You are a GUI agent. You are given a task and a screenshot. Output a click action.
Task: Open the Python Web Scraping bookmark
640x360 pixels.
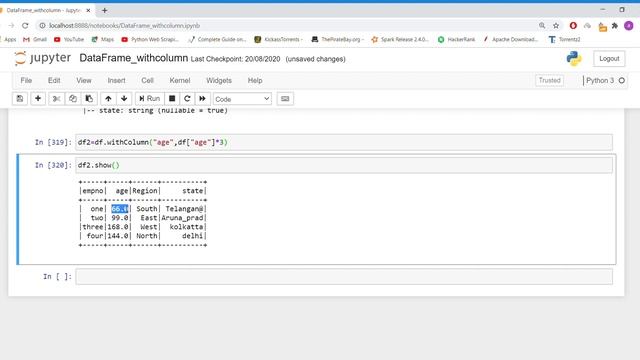(x=150, y=40)
